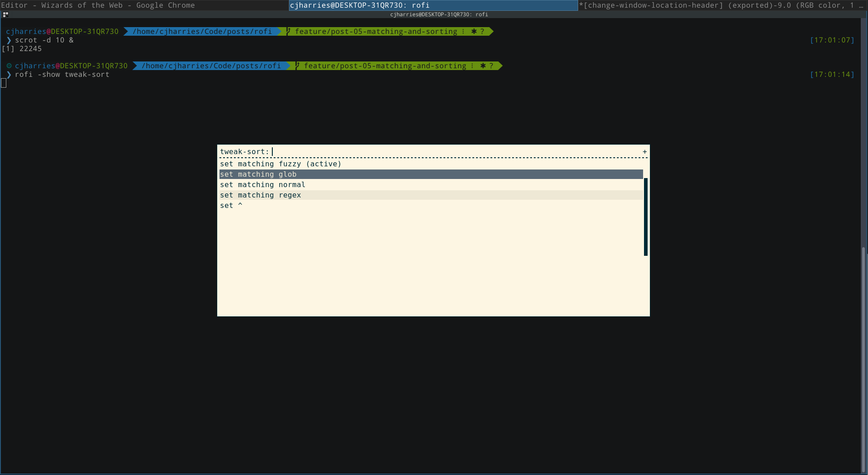
Task: Click the window menu icon at top-left
Action: (5, 14)
